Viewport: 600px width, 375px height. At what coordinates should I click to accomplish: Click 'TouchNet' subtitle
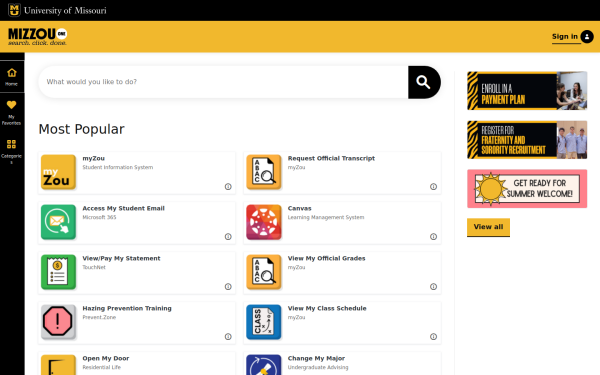pos(94,267)
